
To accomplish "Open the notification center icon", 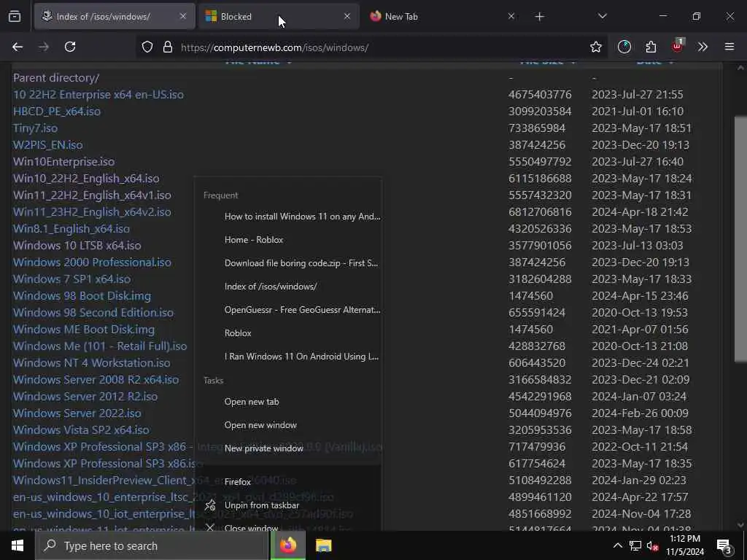I will pos(724,546).
